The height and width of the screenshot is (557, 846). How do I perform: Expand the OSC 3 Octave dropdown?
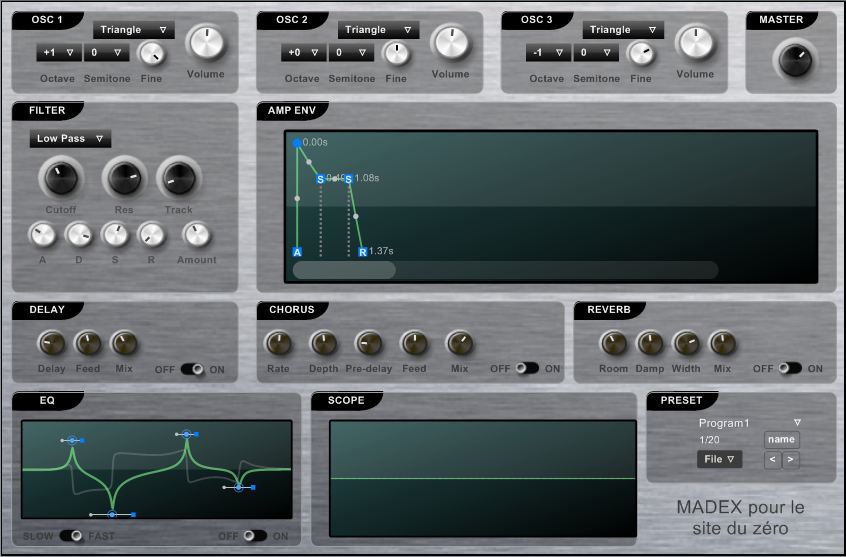pyautogui.click(x=548, y=53)
